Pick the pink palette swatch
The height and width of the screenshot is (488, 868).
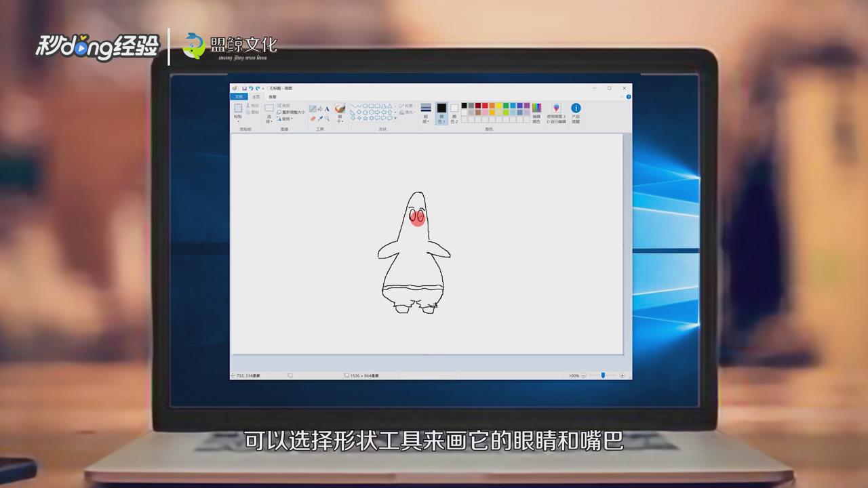click(485, 113)
